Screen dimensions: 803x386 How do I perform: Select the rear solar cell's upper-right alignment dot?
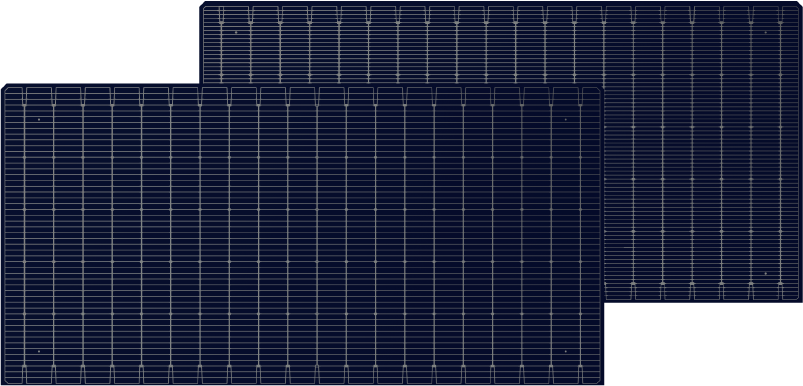(766, 32)
